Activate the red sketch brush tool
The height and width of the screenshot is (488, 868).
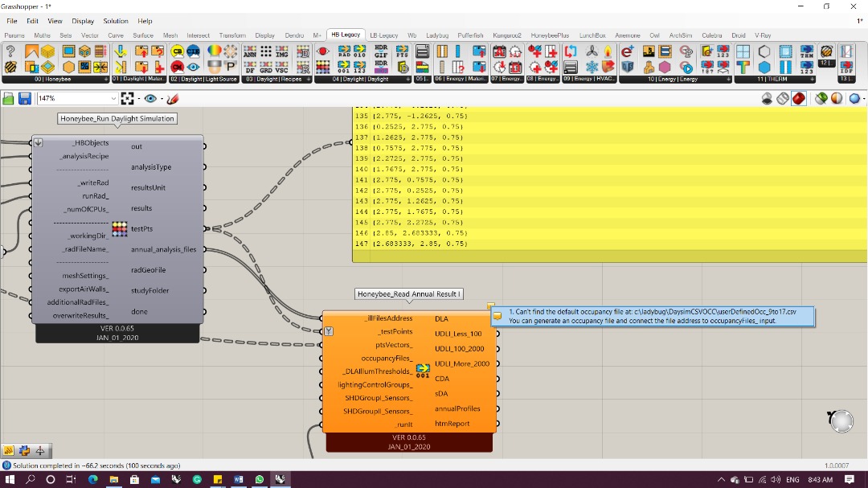(x=173, y=99)
